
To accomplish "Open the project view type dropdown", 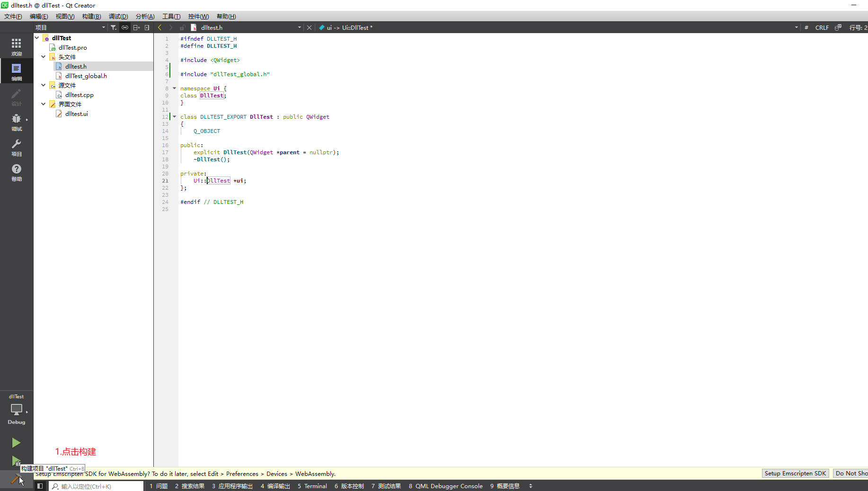I will (x=70, y=27).
